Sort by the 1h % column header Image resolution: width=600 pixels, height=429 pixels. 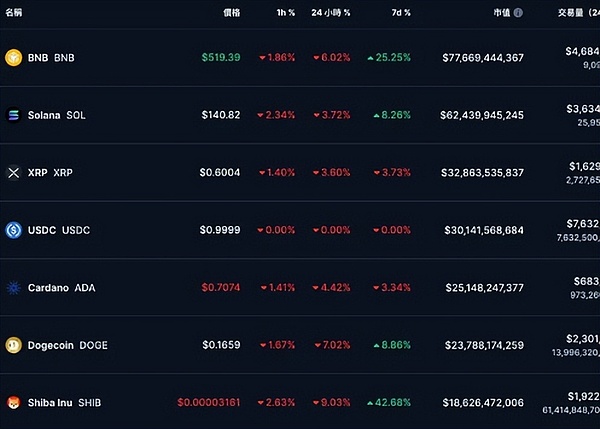tap(285, 13)
